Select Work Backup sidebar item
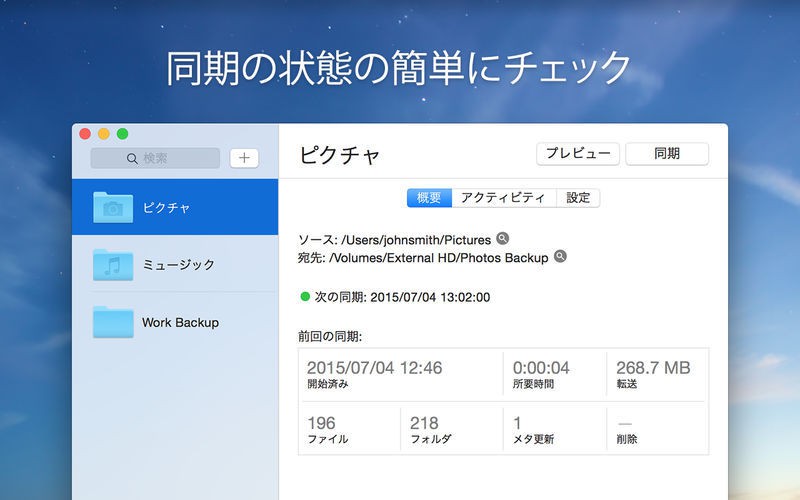 [180, 322]
